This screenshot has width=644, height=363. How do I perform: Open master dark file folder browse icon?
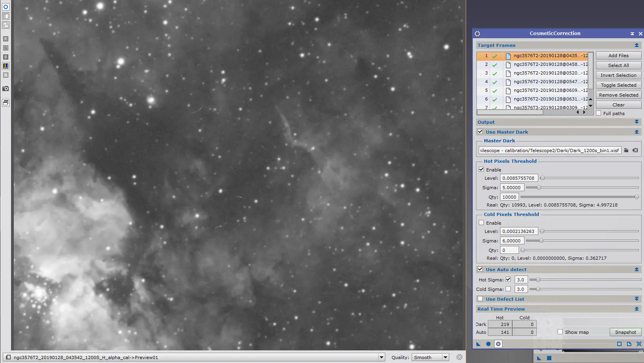coord(626,151)
